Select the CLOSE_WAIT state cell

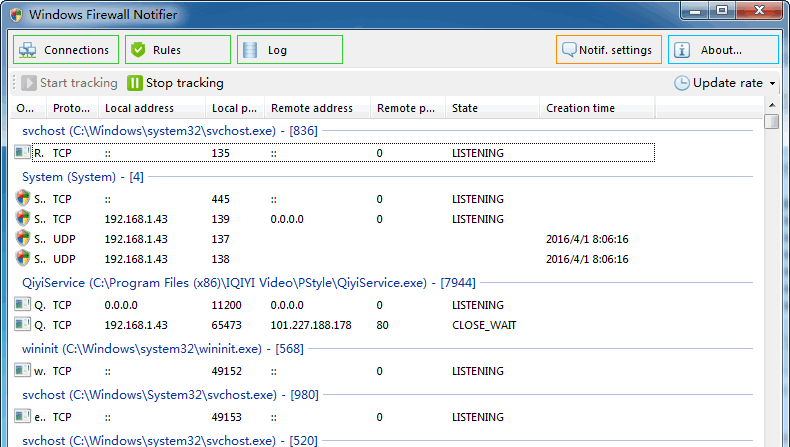click(484, 325)
